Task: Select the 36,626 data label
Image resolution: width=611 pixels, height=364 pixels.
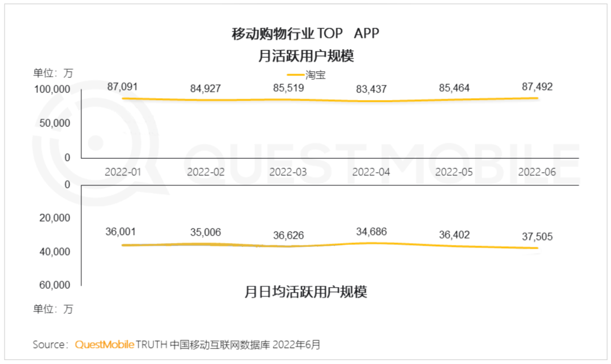Action: [289, 235]
